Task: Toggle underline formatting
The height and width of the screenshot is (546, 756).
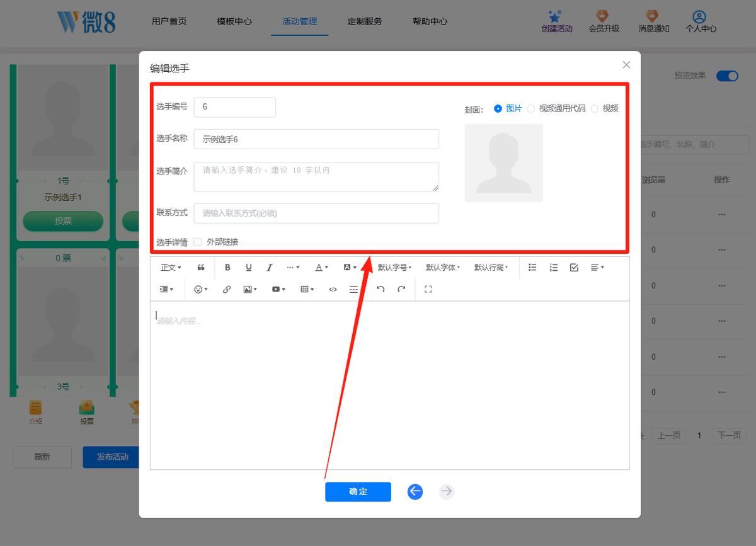Action: point(248,268)
